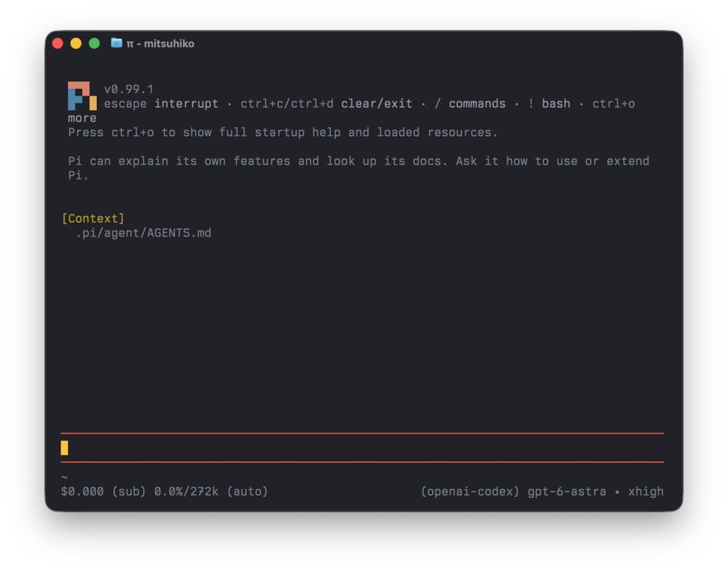728x571 pixels.
Task: Click the (auto) compaction mode indicator
Action: coord(248,492)
